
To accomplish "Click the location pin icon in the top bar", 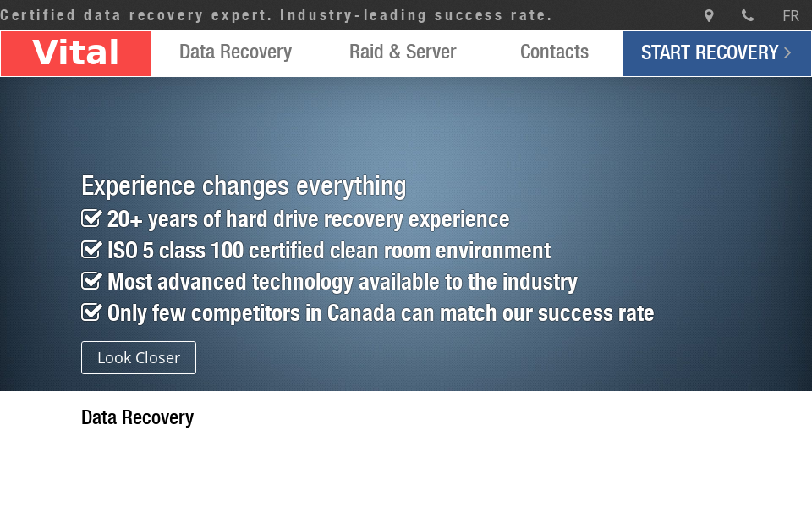I will (x=709, y=15).
